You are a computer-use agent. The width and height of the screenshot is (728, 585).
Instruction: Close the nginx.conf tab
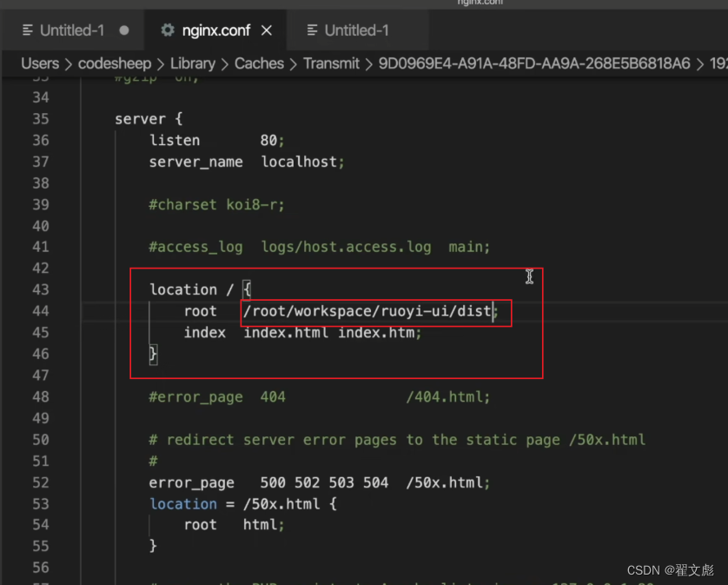coord(267,30)
